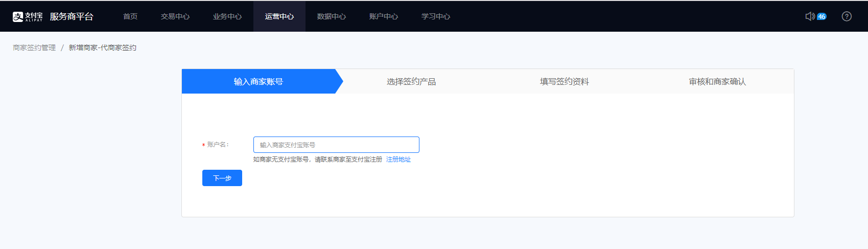Select 选择签约产品 step tab
This screenshot has width=868, height=249.
point(411,81)
